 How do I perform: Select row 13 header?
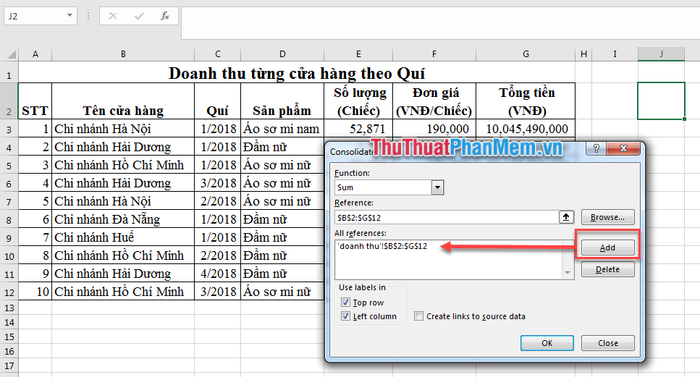coord(9,308)
